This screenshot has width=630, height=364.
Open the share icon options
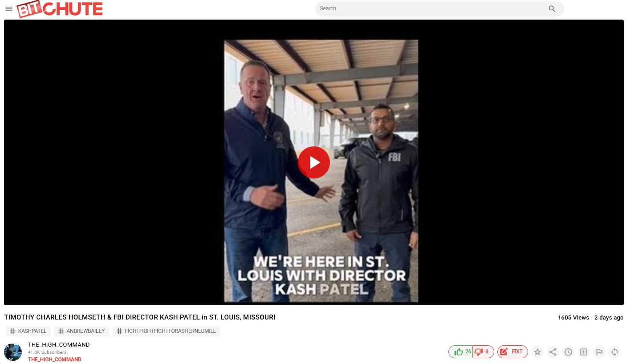553,352
